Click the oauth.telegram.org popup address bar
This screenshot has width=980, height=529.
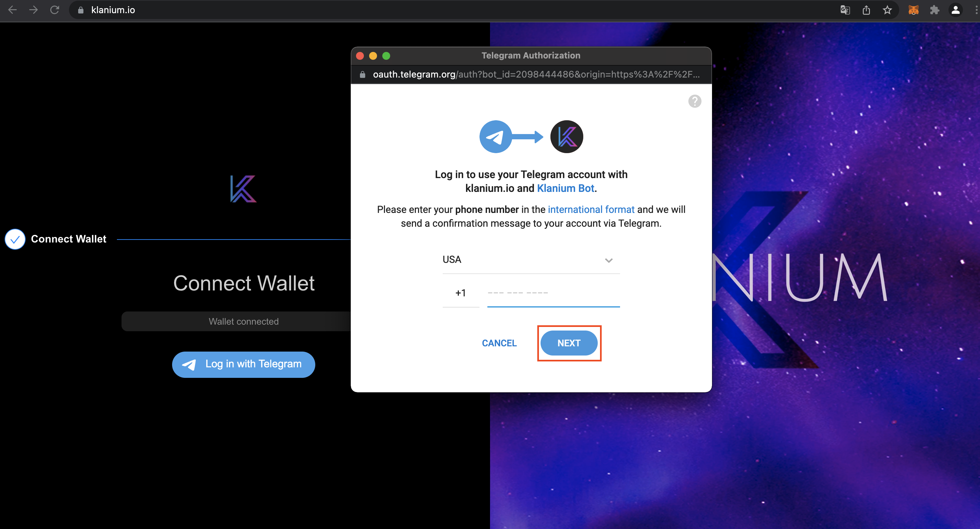pyautogui.click(x=531, y=74)
